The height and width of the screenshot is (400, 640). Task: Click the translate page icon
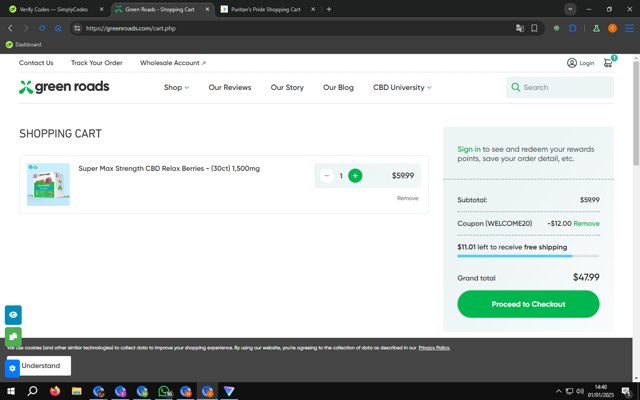click(x=520, y=28)
